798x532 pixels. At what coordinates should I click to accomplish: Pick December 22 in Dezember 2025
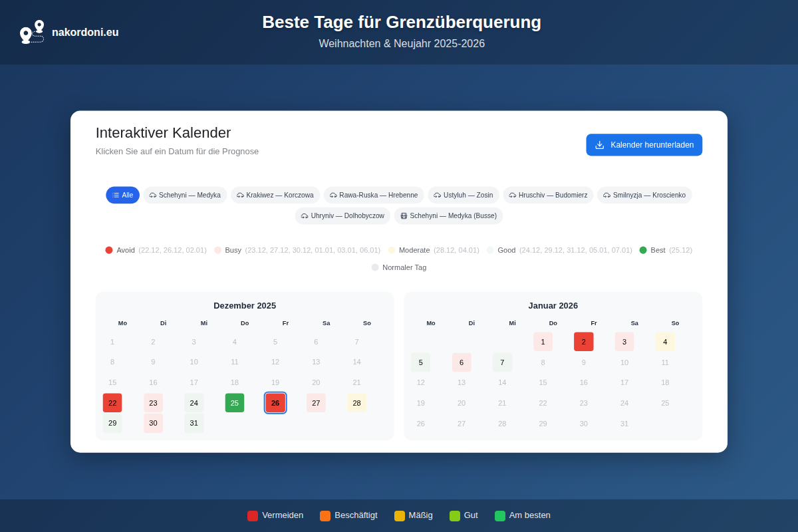tap(112, 403)
